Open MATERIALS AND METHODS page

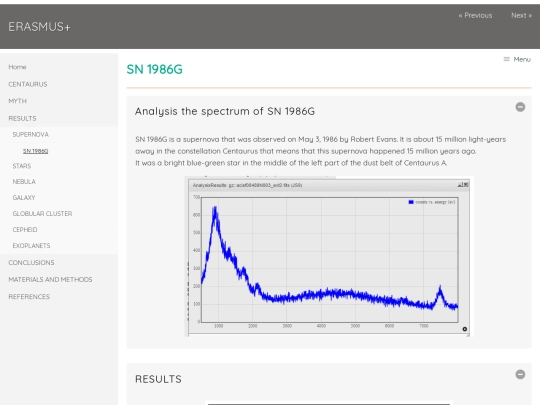click(50, 279)
